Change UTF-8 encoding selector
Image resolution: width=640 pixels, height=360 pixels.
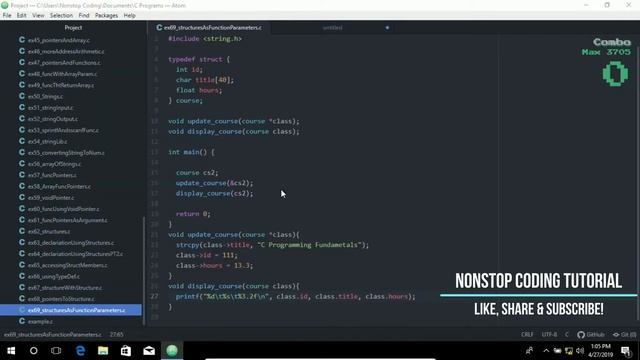[x=549, y=334]
